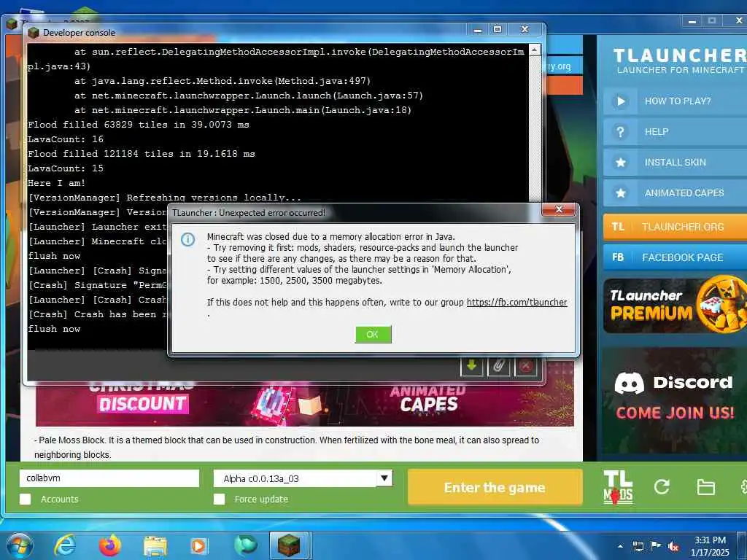Launch Internet Explorer from taskbar
The height and width of the screenshot is (560, 747).
(x=65, y=545)
